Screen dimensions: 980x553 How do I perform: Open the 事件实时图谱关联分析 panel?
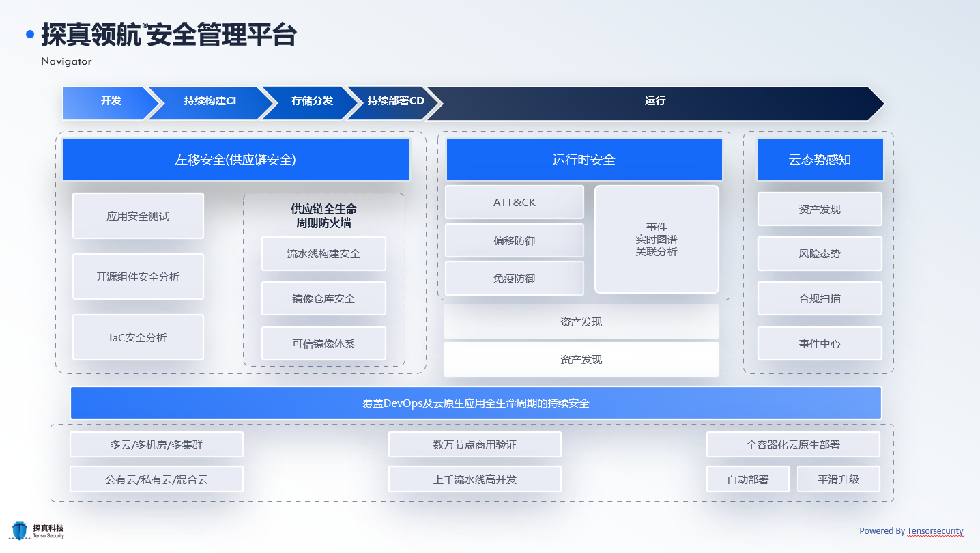point(657,239)
